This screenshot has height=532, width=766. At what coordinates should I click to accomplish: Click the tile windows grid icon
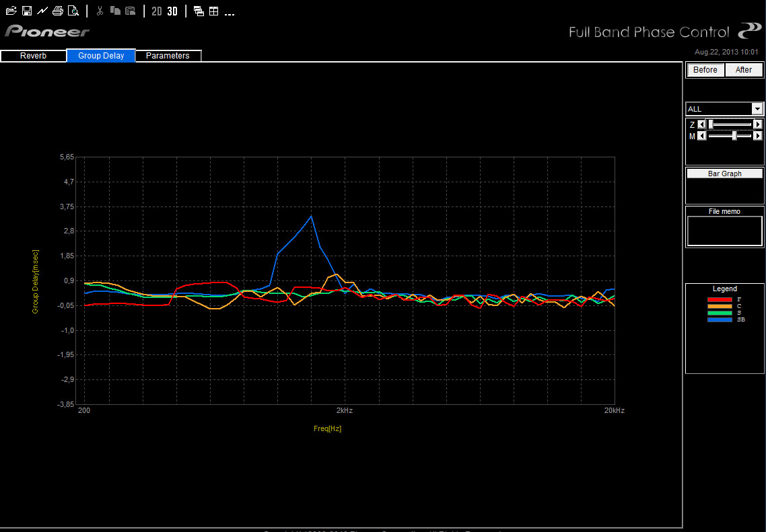click(213, 11)
